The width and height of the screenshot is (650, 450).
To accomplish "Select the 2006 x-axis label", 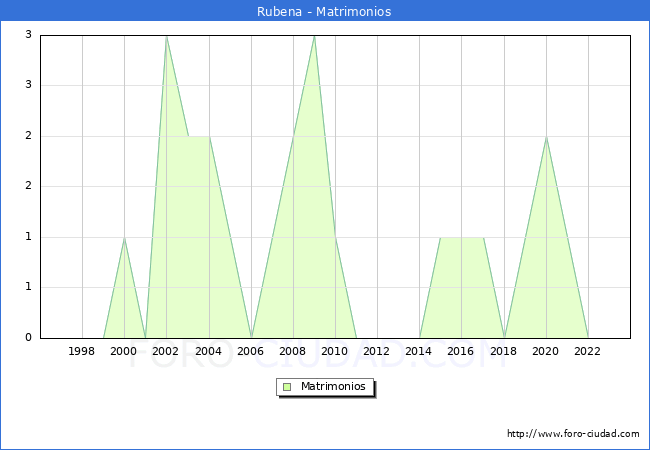I will (x=250, y=351).
